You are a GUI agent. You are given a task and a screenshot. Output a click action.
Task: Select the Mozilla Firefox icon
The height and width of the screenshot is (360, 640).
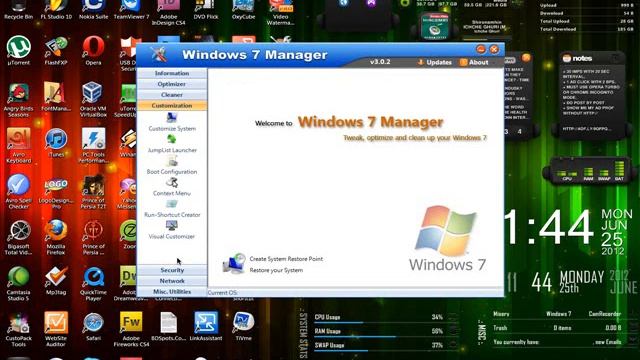(56, 238)
